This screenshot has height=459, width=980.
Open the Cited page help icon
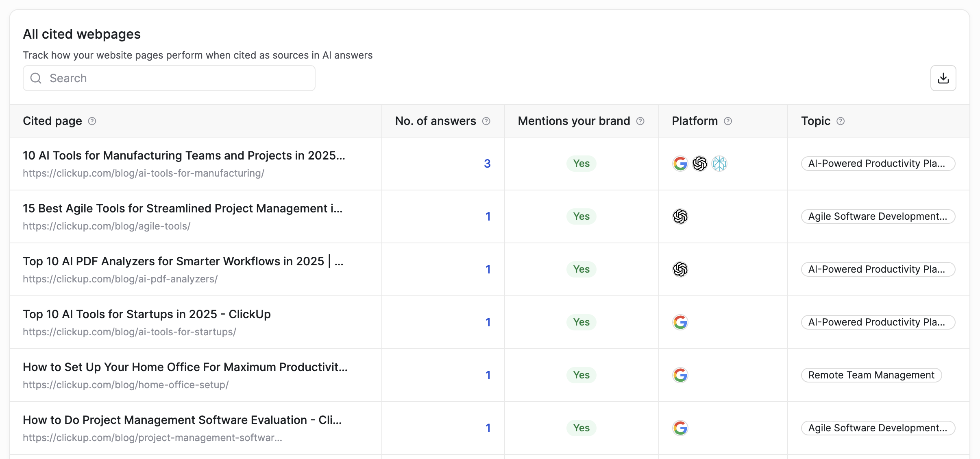point(92,121)
